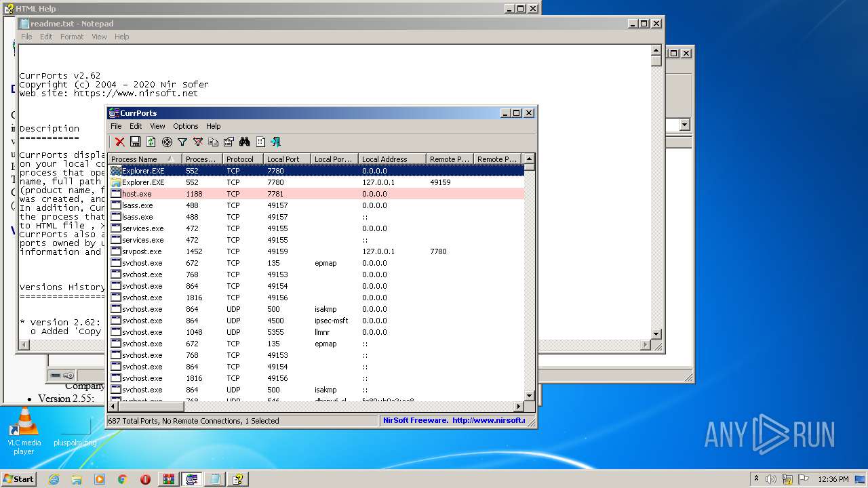Click the ipsec-msft port name cell

[x=331, y=321]
